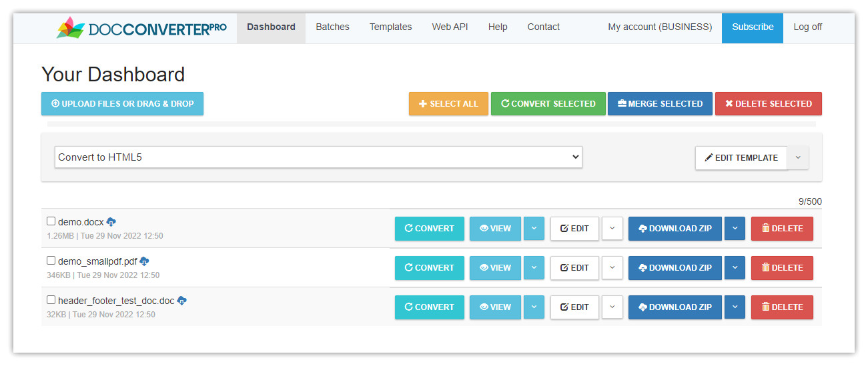
Task: Tick the demo.docx checkbox
Action: click(51, 221)
